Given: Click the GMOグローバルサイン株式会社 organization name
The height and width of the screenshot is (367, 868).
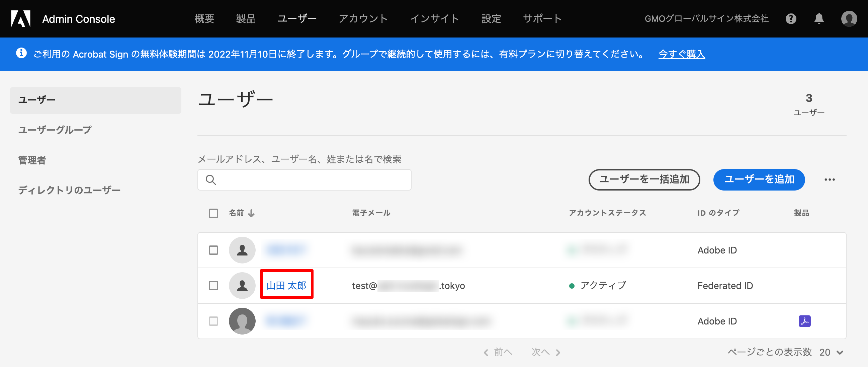Looking at the screenshot, I should pyautogui.click(x=706, y=18).
